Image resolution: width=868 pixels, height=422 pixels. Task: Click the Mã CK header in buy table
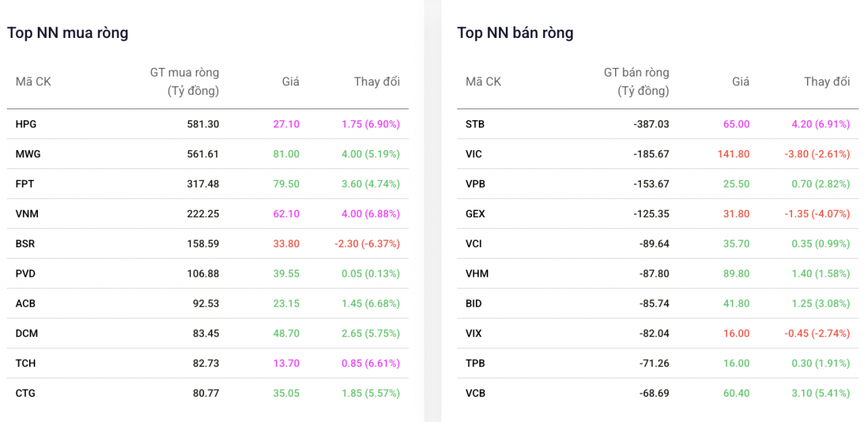33,81
